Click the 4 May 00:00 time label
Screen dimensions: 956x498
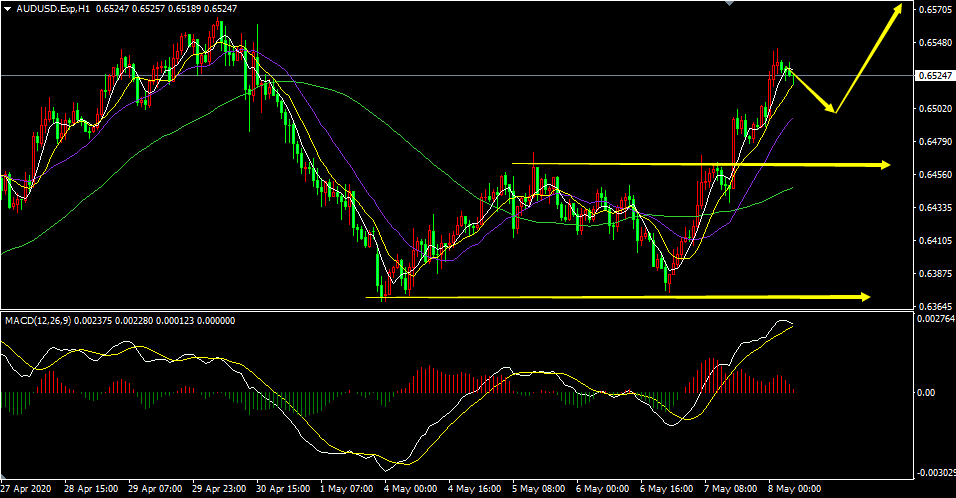pos(411,489)
